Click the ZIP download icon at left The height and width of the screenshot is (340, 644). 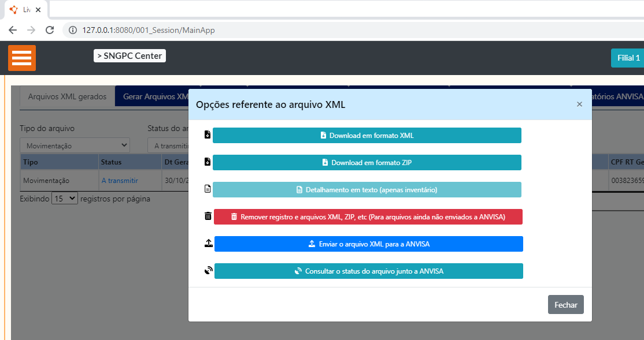pyautogui.click(x=208, y=162)
